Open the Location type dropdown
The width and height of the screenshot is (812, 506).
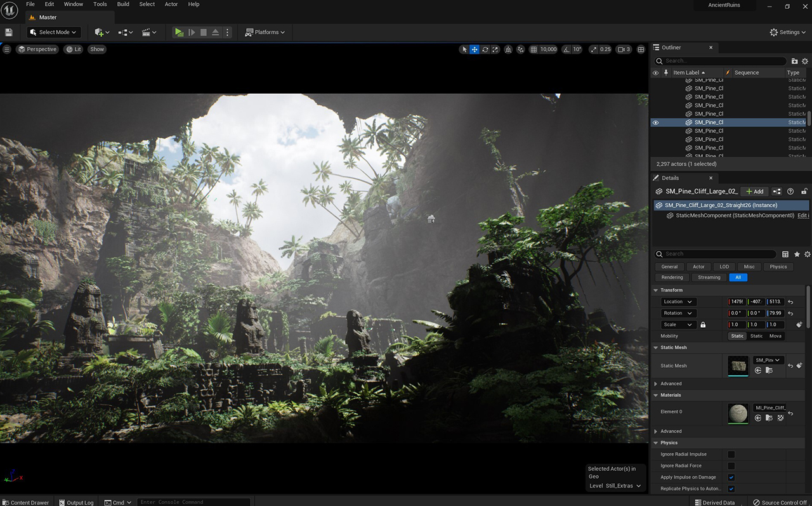(678, 302)
